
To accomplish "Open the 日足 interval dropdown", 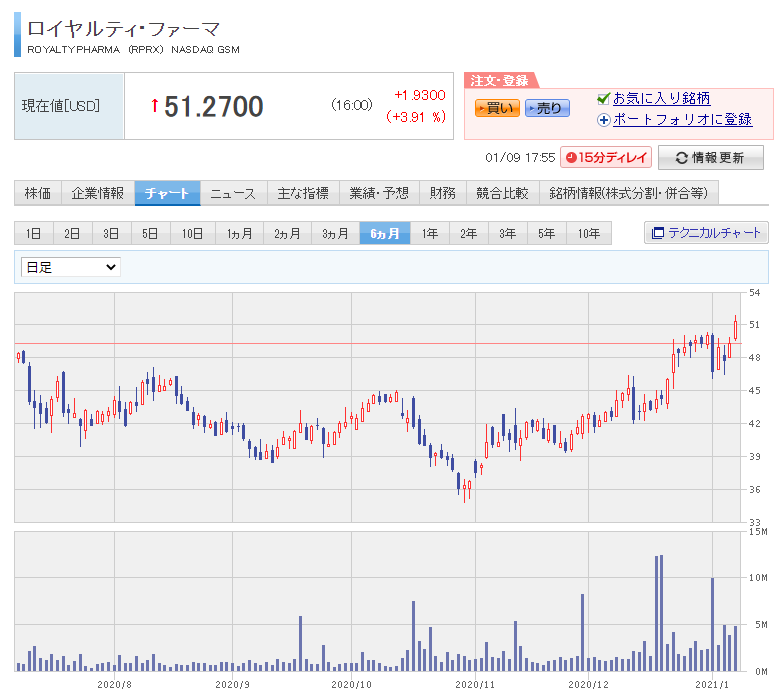I will 71,267.
